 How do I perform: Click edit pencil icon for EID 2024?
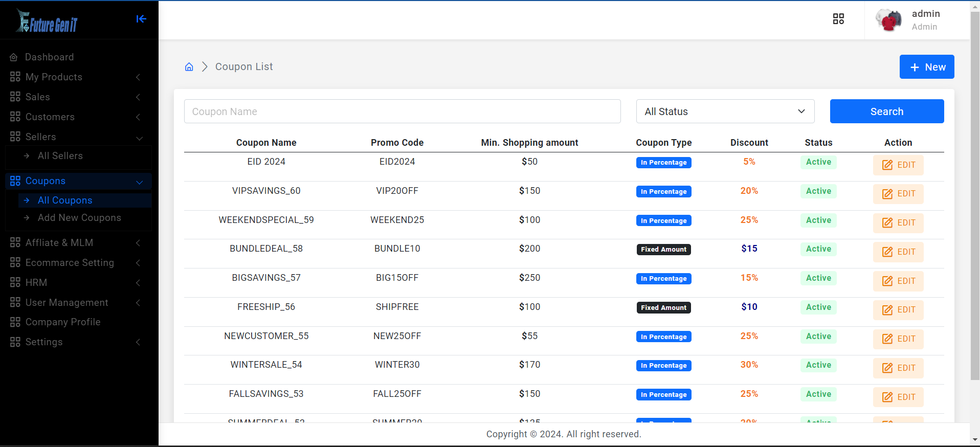coord(887,165)
